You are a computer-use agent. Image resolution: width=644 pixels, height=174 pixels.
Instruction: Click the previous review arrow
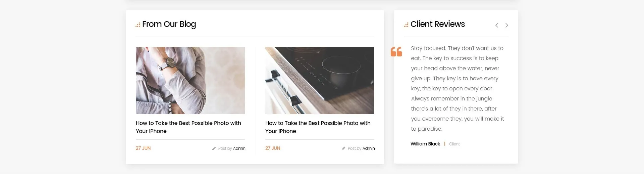click(497, 25)
